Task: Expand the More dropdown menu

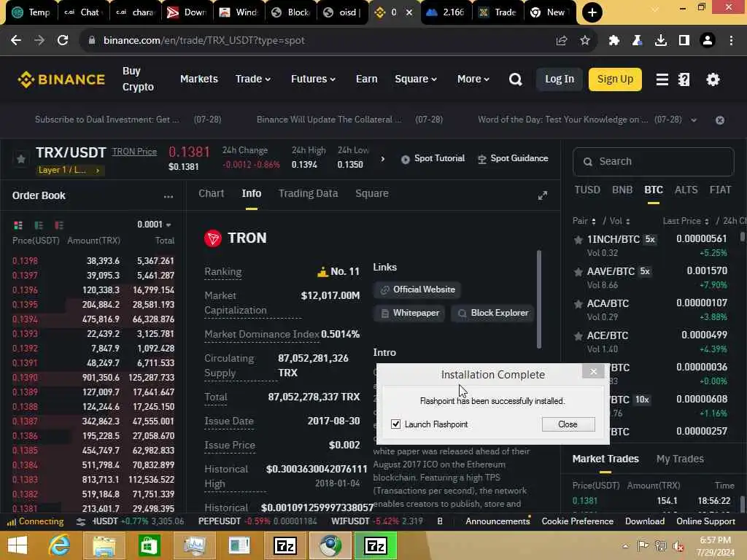Action: tap(473, 79)
